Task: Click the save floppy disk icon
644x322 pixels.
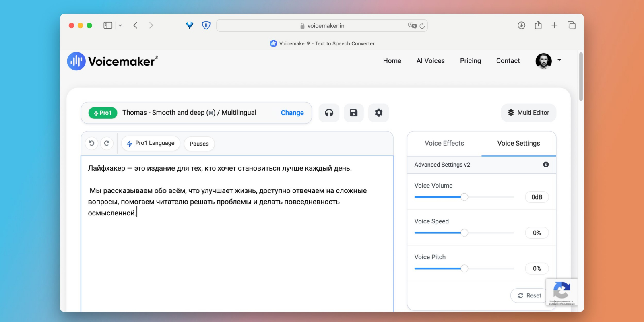Action: pyautogui.click(x=353, y=113)
